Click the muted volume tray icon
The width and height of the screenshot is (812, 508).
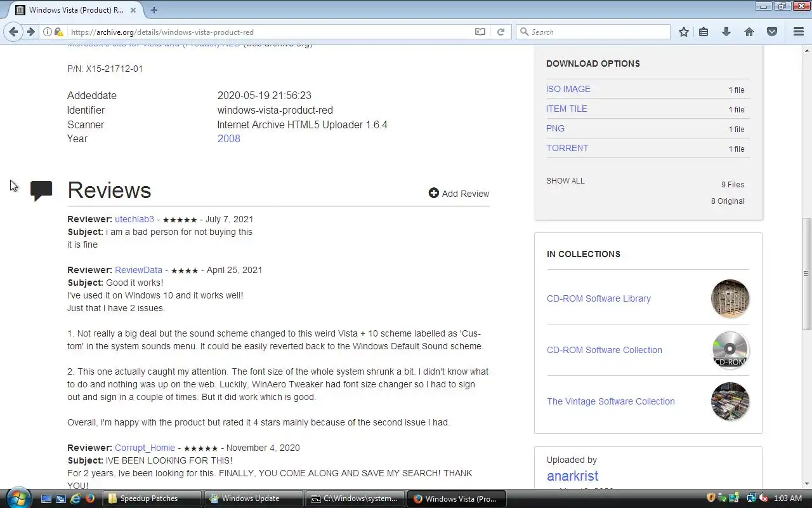click(x=763, y=498)
